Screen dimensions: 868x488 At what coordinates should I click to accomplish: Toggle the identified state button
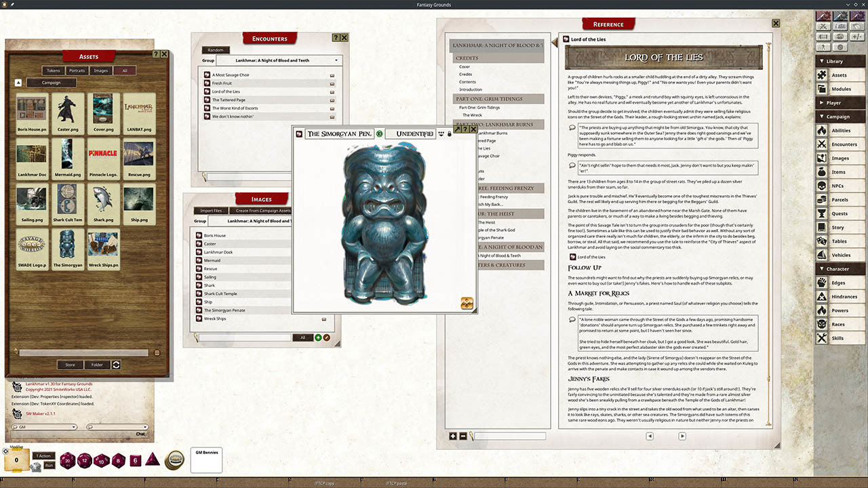coord(380,134)
